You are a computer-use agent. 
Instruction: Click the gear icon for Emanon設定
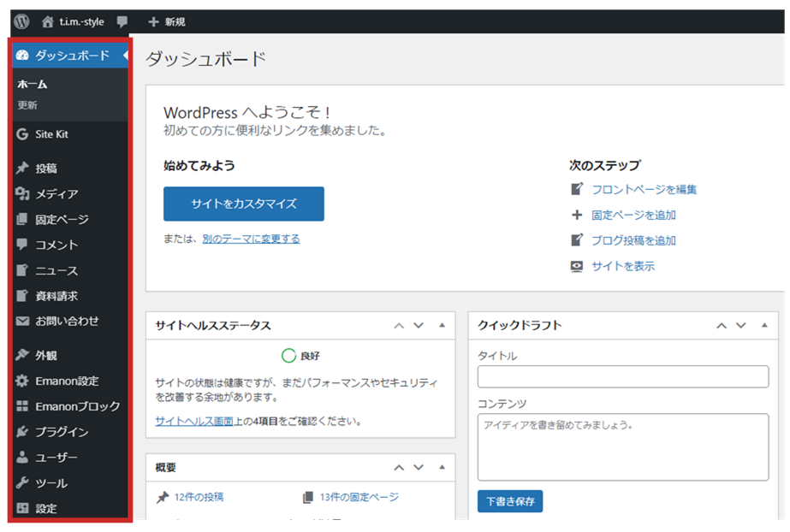click(22, 381)
